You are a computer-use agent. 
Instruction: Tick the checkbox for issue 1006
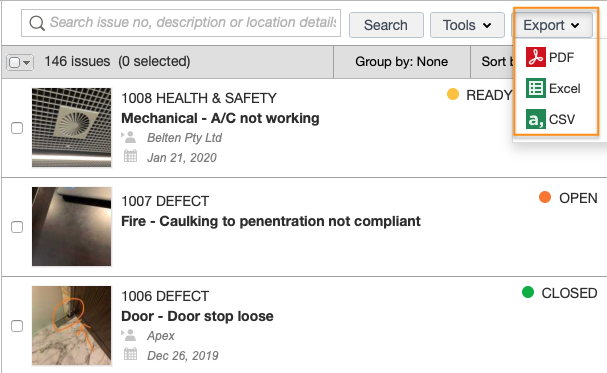(17, 326)
